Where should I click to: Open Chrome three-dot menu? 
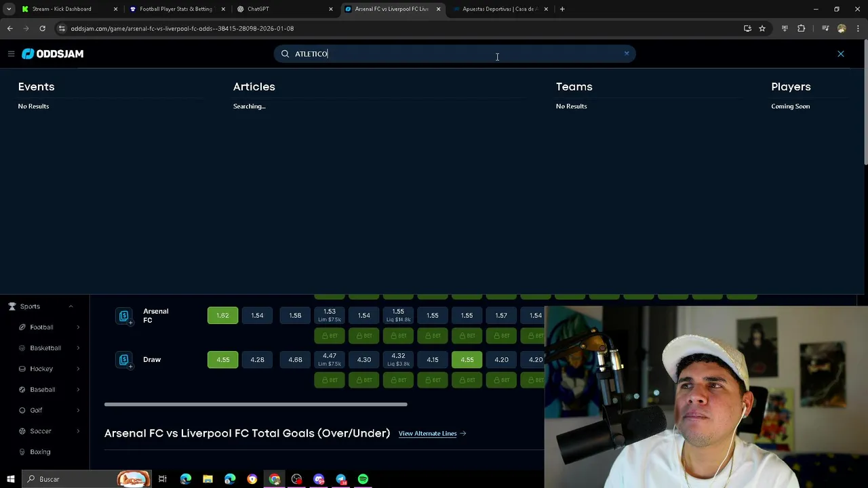[x=858, y=28]
